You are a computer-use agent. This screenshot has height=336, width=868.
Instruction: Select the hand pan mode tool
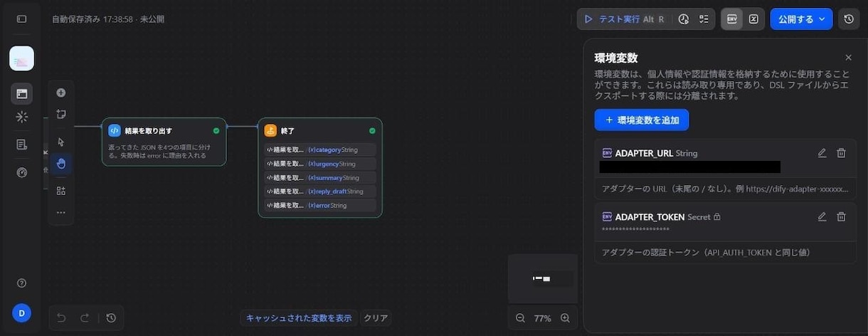tap(61, 164)
